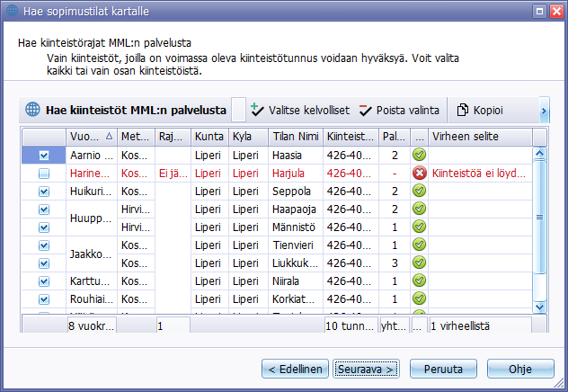Sort by Raj... column header

pyautogui.click(x=173, y=137)
